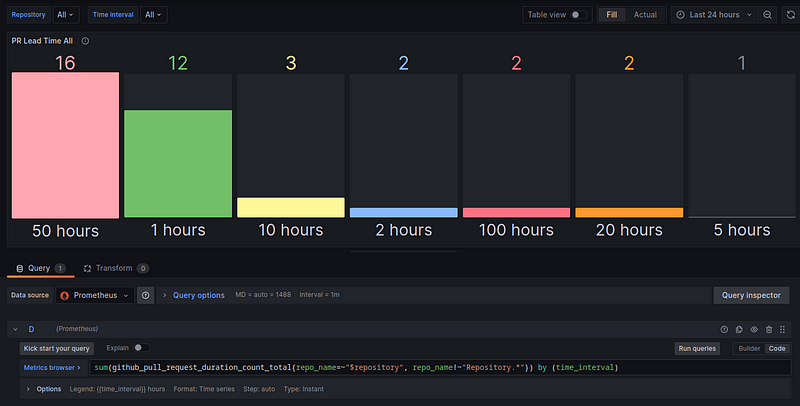Open the data source help icon

145,295
